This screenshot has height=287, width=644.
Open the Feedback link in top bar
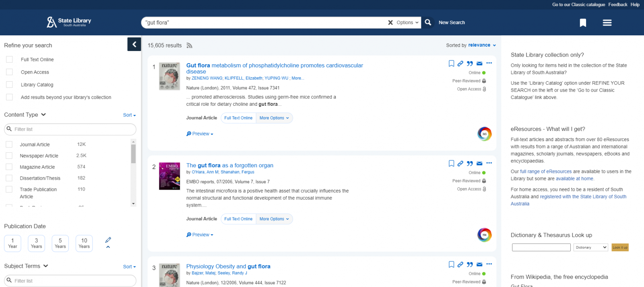coord(618,4)
